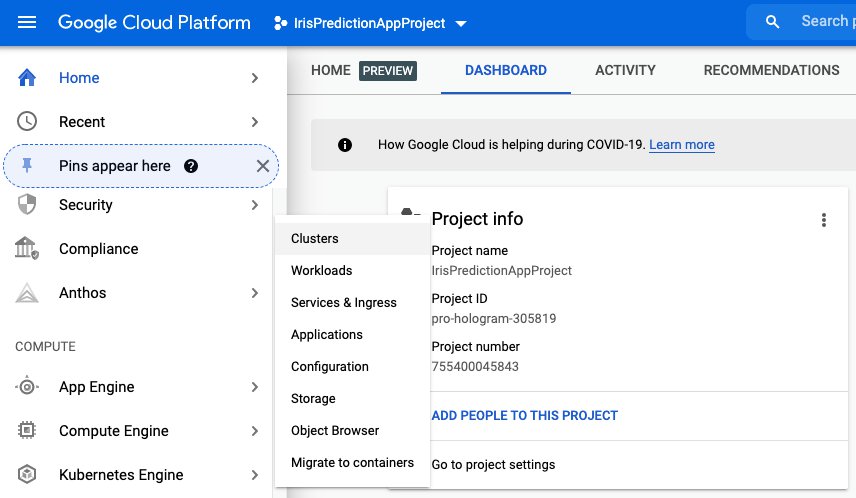This screenshot has width=856, height=498.
Task: Click the App Engine icon
Action: coord(27,387)
